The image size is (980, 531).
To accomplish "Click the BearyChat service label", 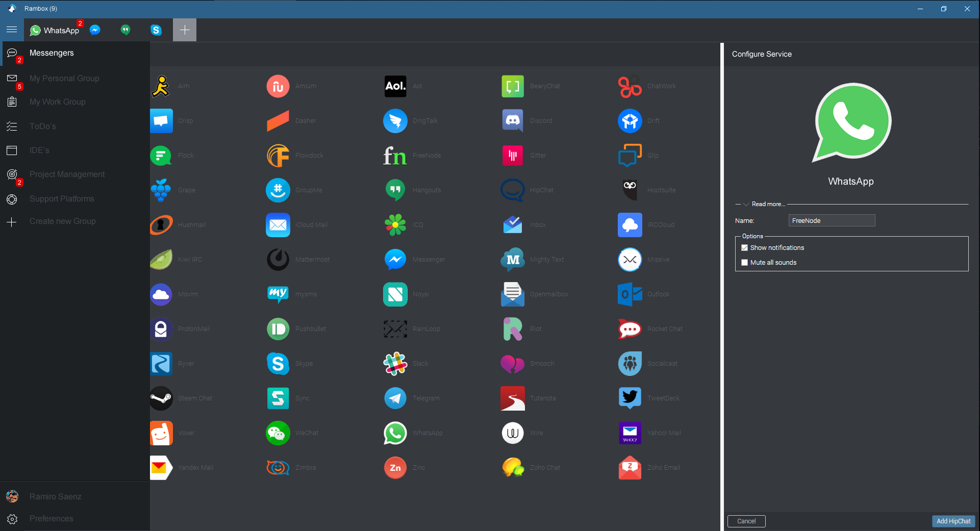I will pyautogui.click(x=545, y=86).
